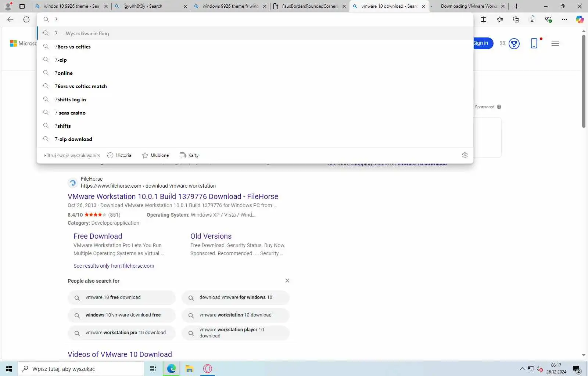Open the Edge profile icon
588x376 pixels.
[x=8, y=6]
